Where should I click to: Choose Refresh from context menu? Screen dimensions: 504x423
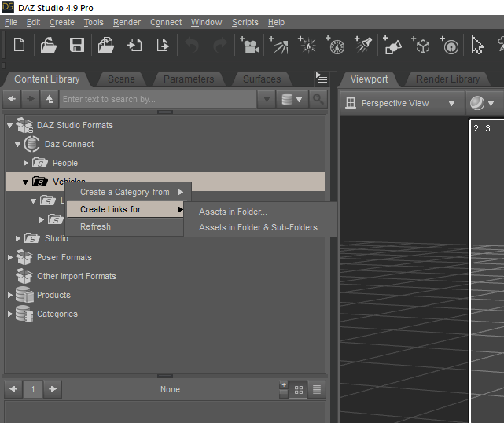[125, 226]
